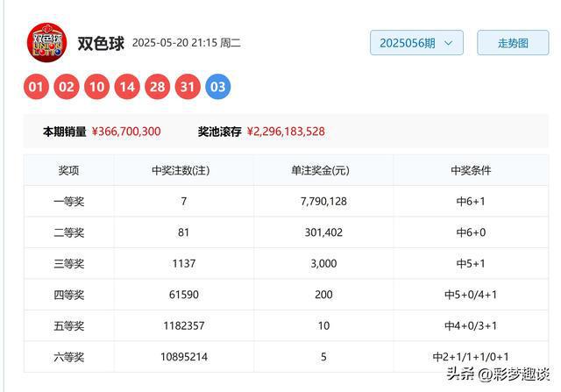Click prize pool amount ¥2,296,183,528
This screenshot has width=561, height=392.
(x=286, y=132)
